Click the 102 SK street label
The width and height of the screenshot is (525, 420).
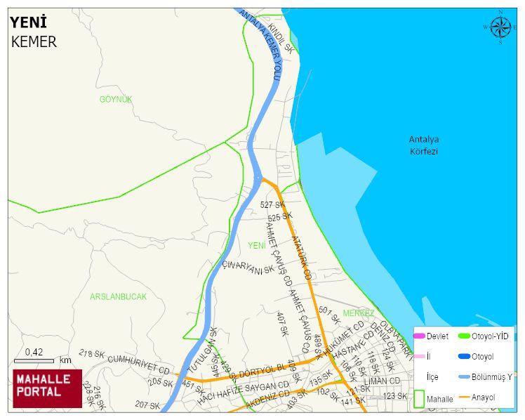pyautogui.click(x=328, y=395)
